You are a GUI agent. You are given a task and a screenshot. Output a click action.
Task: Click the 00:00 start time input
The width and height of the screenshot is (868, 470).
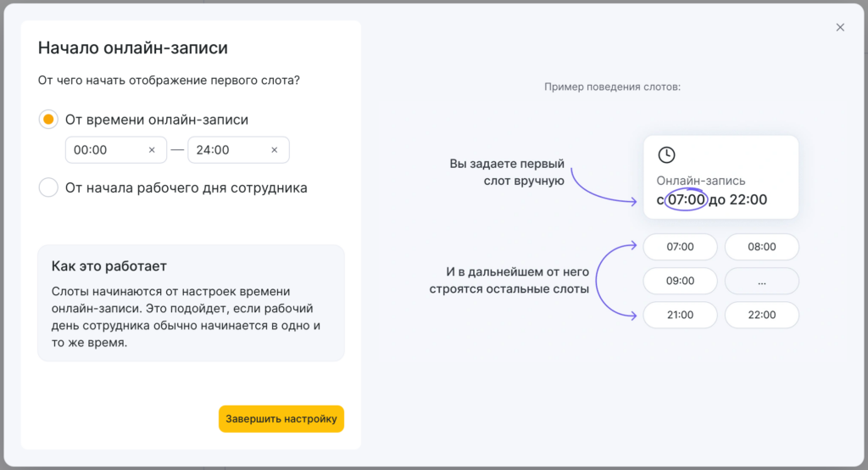tap(102, 150)
